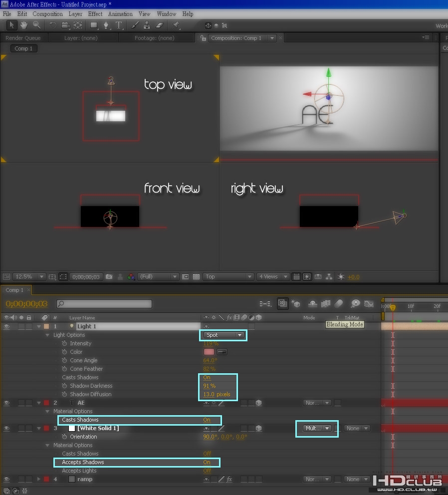The image size is (448, 495).
Task: Select the Selection arrow tool
Action: click(11, 25)
